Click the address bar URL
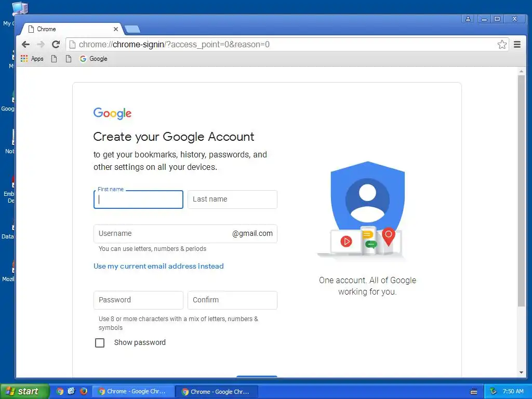 [x=174, y=45]
